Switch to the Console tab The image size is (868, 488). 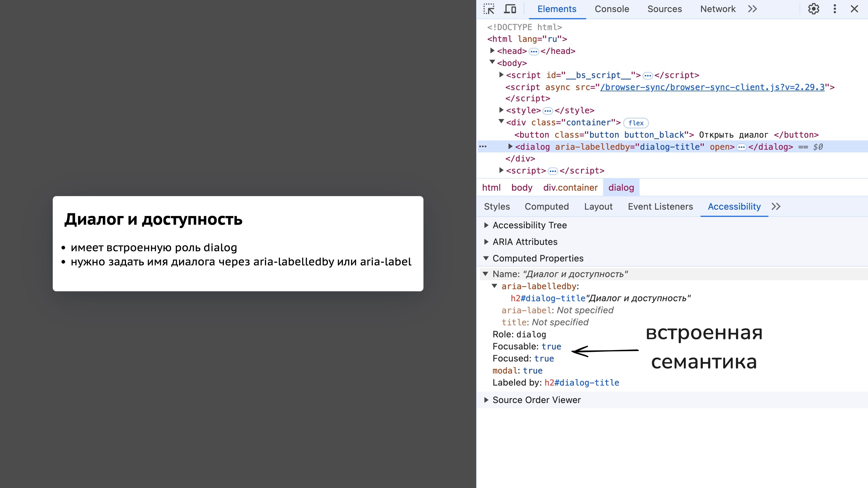coord(612,9)
